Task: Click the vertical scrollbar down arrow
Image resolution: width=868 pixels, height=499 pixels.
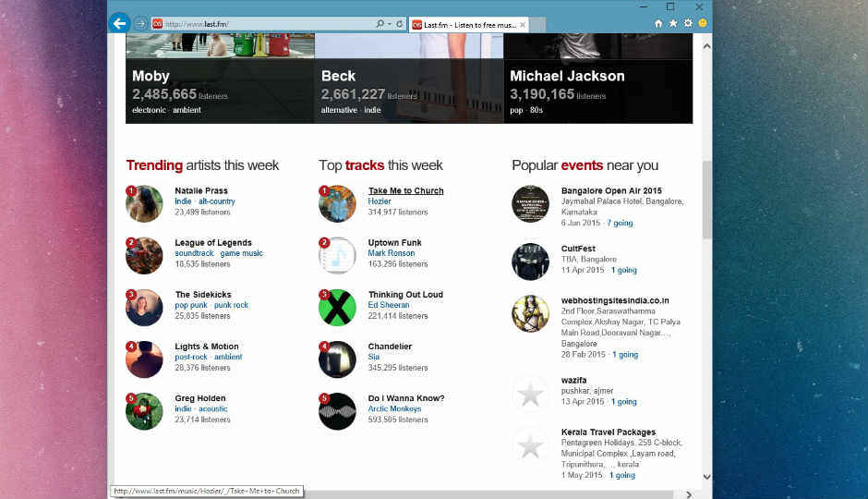Action: [707, 477]
